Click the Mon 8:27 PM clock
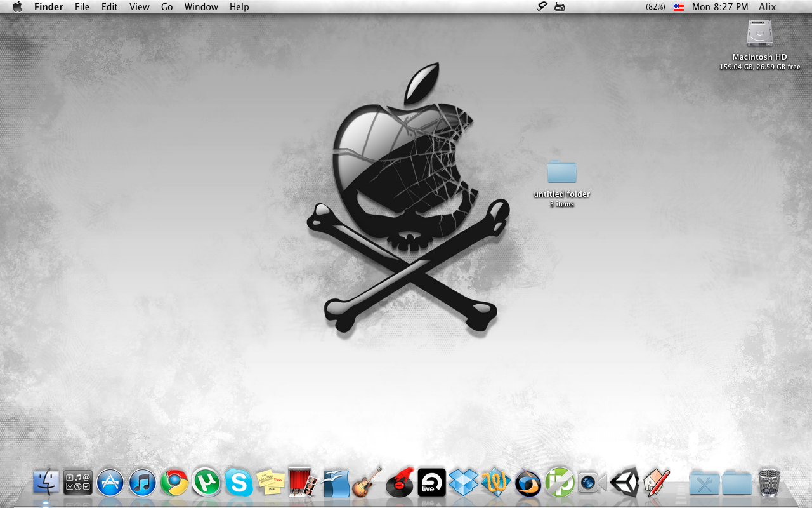This screenshot has height=508, width=812. tap(720, 7)
